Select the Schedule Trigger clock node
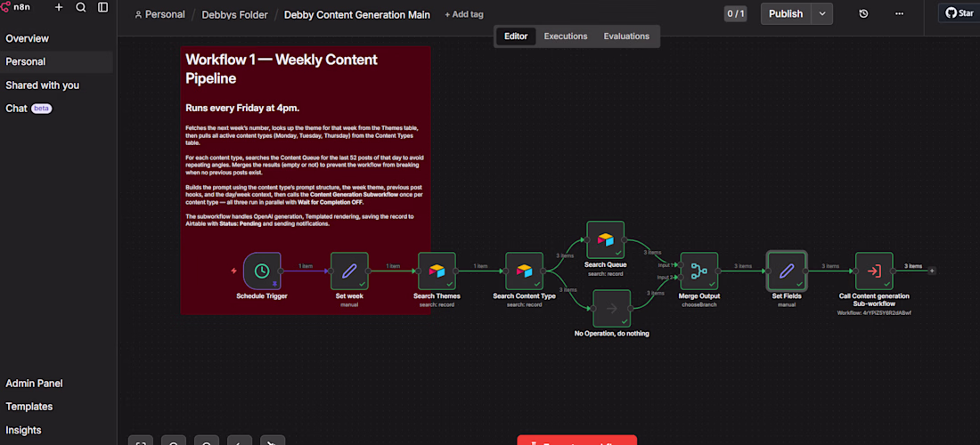 [262, 271]
